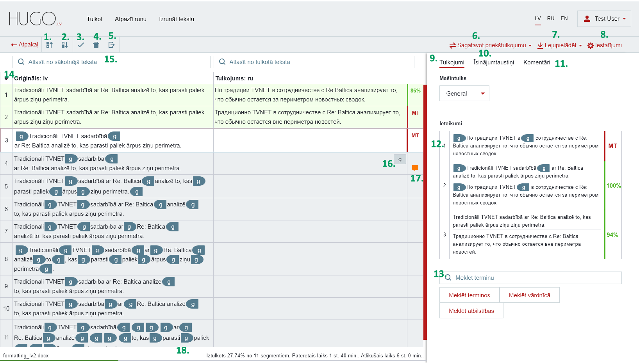Expand the General machine translation dropdown
This screenshot has height=364, width=639.
pos(464,94)
